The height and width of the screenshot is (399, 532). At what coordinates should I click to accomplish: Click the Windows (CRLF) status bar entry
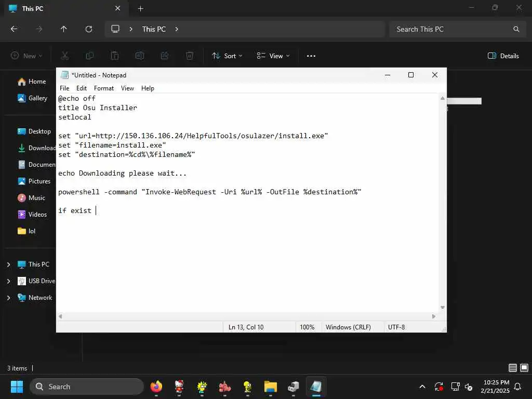click(x=348, y=327)
